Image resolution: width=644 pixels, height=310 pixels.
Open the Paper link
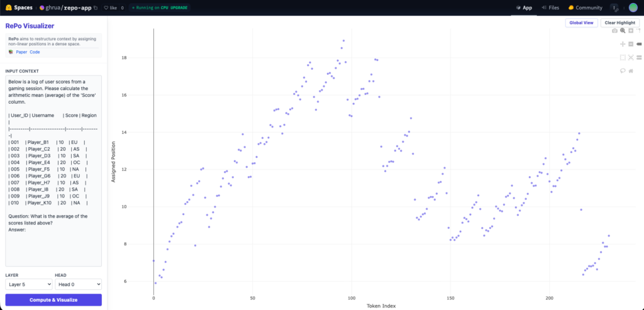coord(21,52)
